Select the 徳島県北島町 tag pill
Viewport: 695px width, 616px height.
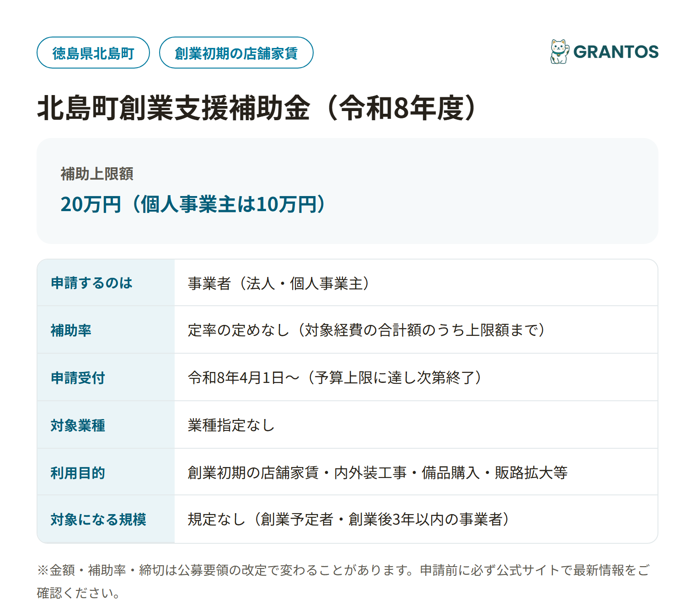point(93,53)
